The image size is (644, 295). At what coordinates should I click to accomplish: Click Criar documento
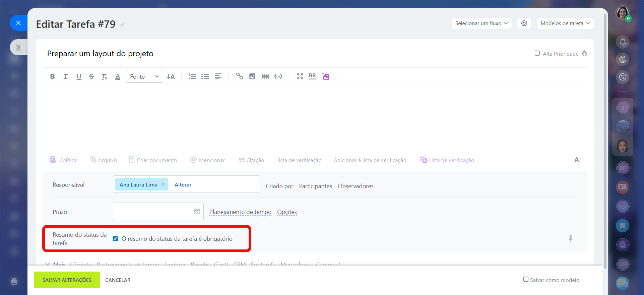153,160
